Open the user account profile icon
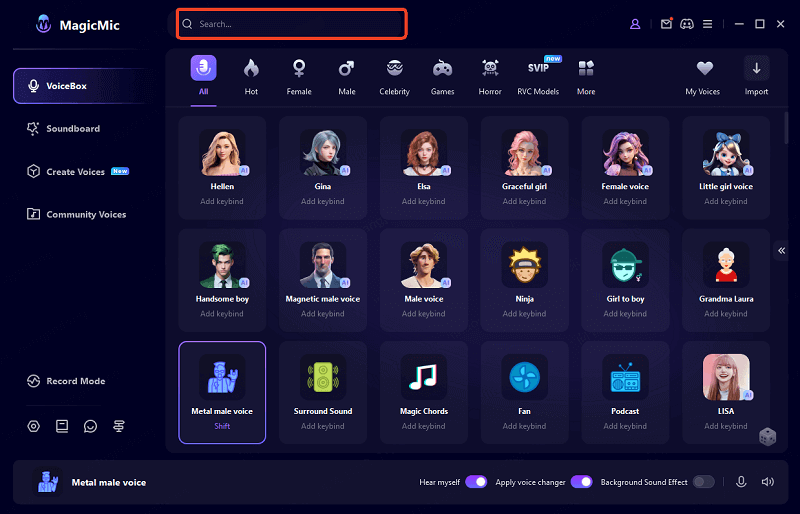The width and height of the screenshot is (800, 514). [635, 24]
